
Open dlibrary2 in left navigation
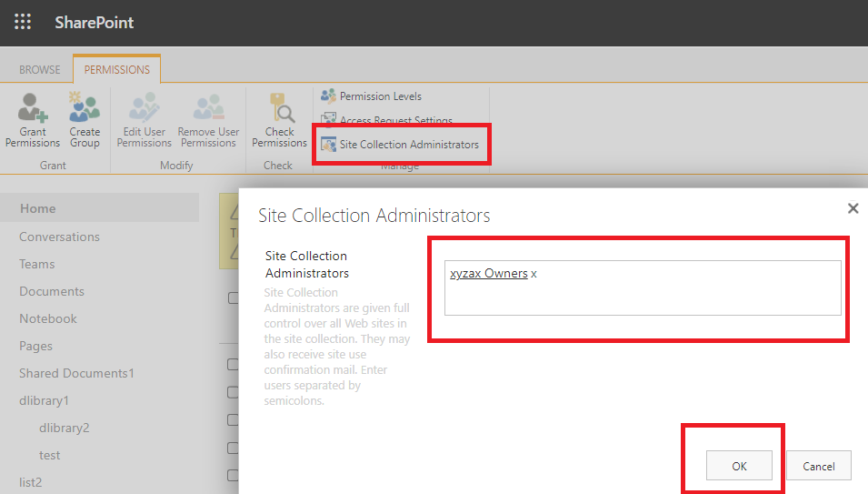click(x=65, y=428)
